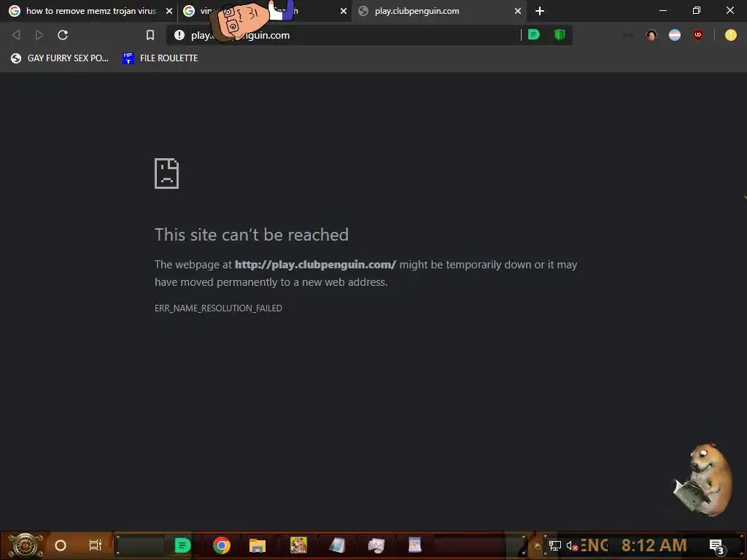Restore down the browser window
The width and height of the screenshot is (747, 560).
point(697,10)
